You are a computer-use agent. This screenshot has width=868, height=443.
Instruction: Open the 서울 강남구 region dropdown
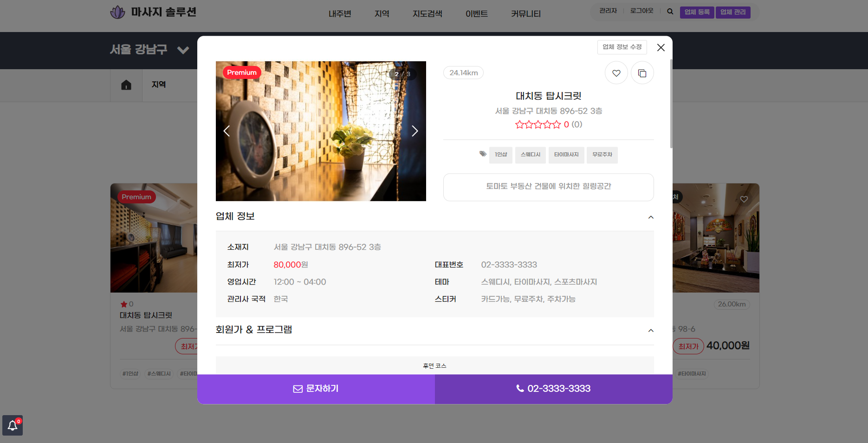(183, 50)
